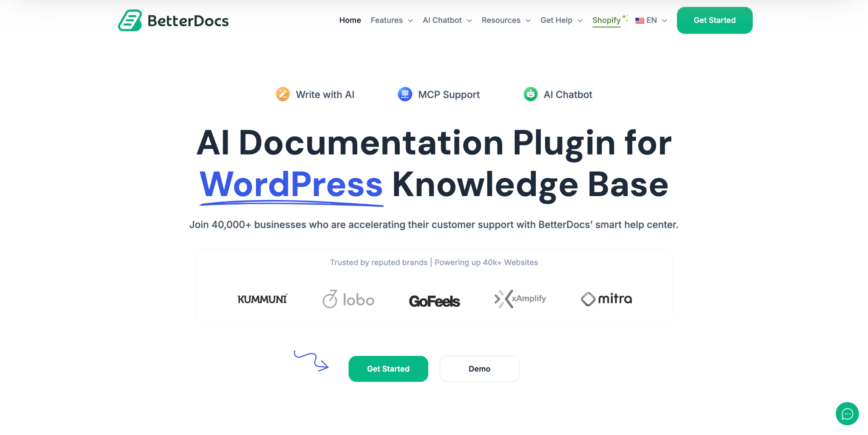Viewport: 868px width, 435px height.
Task: Click the xAmplify brand logo
Action: pyautogui.click(x=520, y=299)
